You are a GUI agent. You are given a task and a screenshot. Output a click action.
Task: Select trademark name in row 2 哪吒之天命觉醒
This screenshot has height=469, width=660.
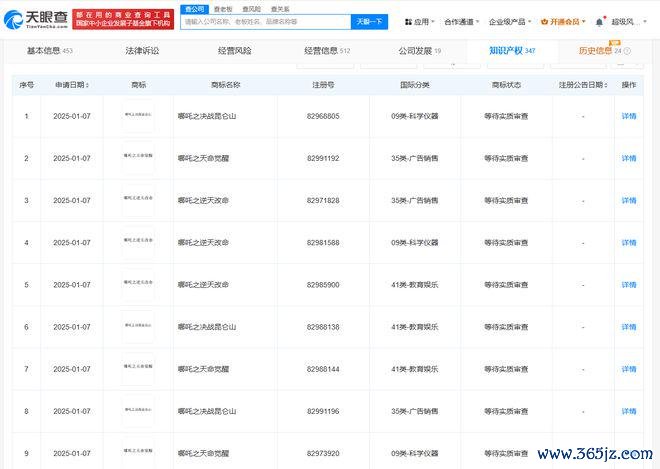coord(203,158)
